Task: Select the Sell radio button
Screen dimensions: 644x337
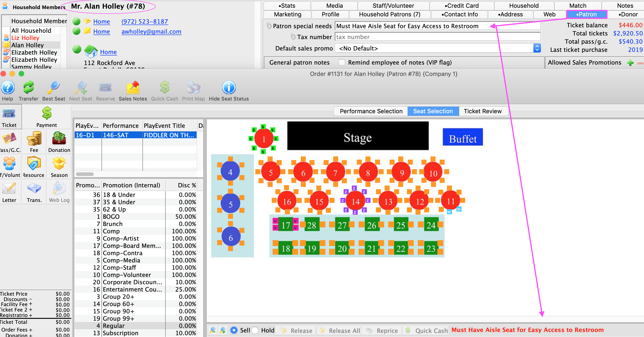Action: pos(234,330)
